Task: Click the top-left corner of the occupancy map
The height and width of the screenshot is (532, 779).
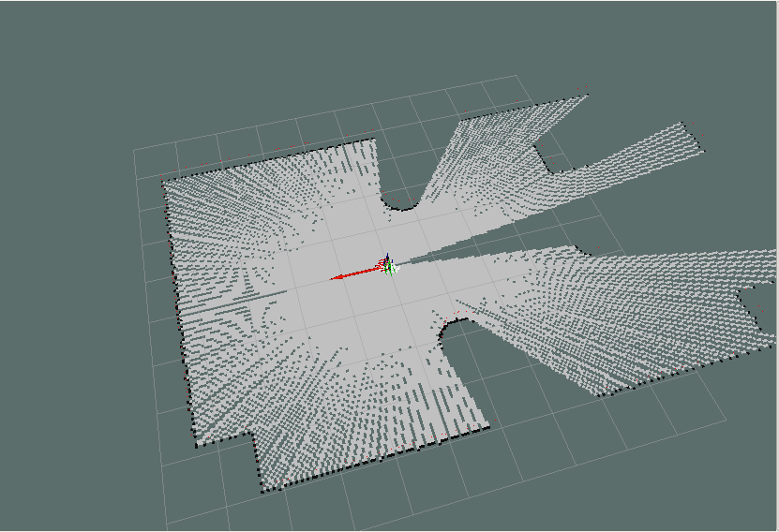Action: 165,181
